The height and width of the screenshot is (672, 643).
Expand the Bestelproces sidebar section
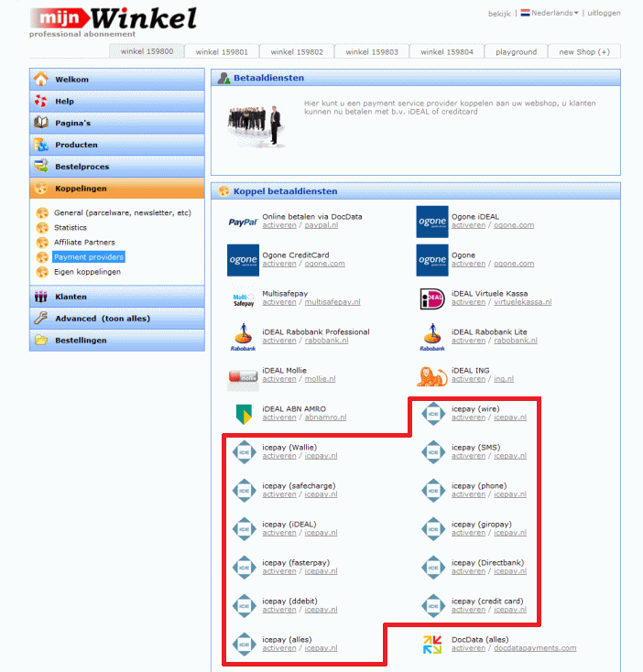click(117, 167)
